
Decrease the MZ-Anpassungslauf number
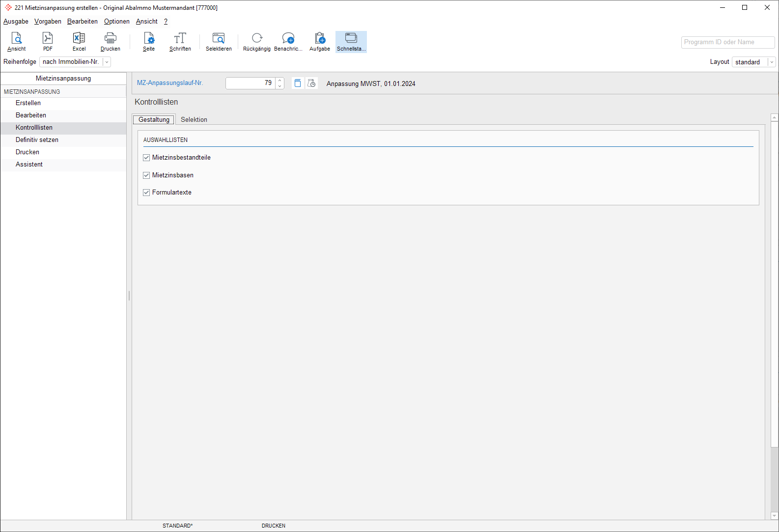(280, 86)
